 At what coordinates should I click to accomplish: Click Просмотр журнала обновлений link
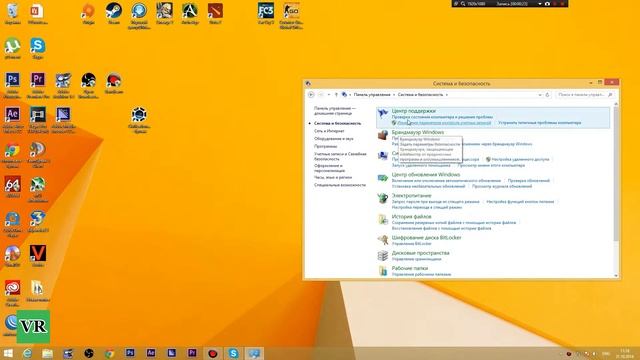(502, 186)
